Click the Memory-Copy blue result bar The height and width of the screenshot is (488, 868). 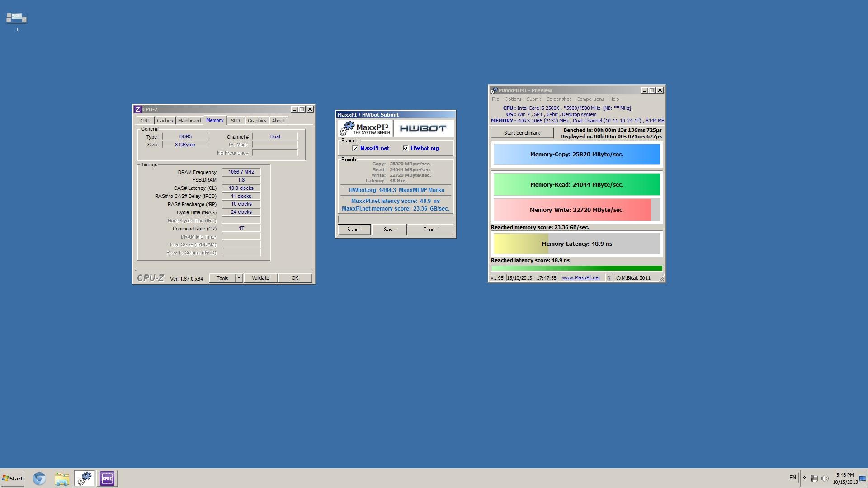[x=577, y=155]
